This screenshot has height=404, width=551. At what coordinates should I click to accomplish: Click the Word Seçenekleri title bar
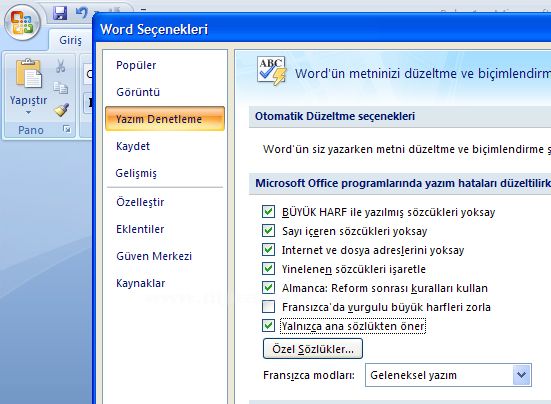click(x=322, y=29)
